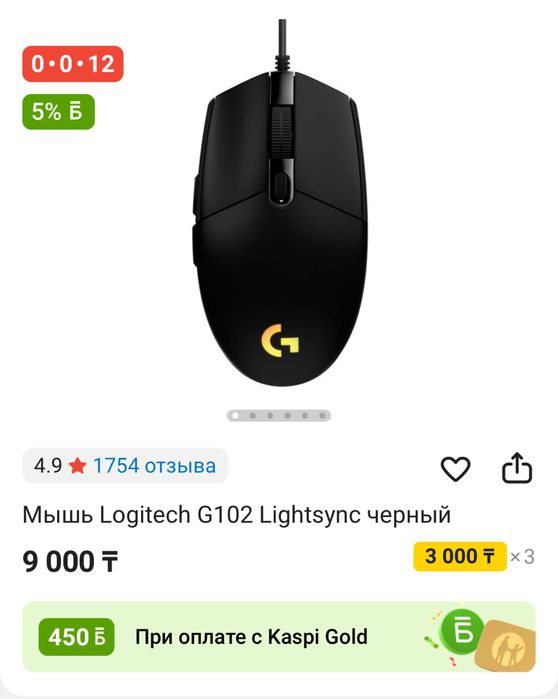Screen dimensions: 558x699
Task: Tap the share icon
Action: tap(517, 468)
